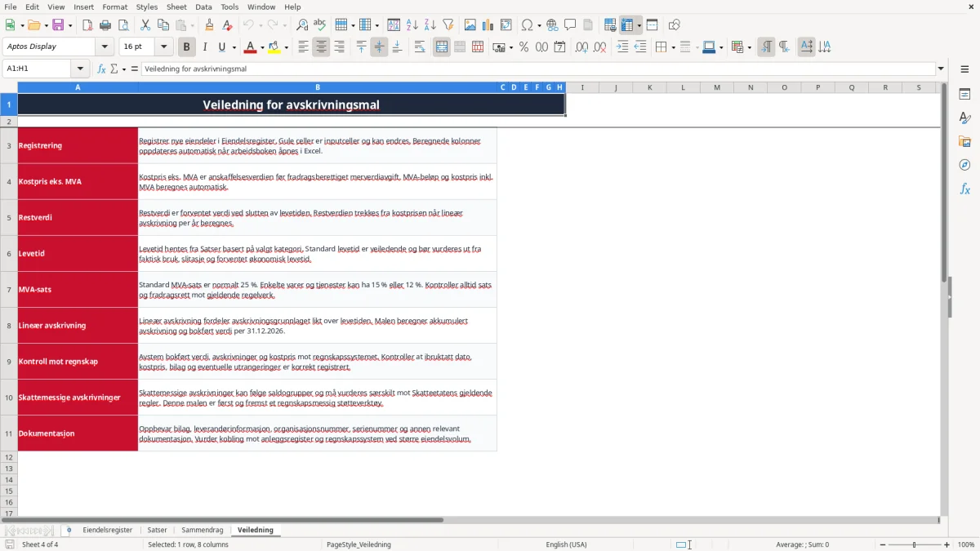Open font color dropdown arrow

point(262,47)
